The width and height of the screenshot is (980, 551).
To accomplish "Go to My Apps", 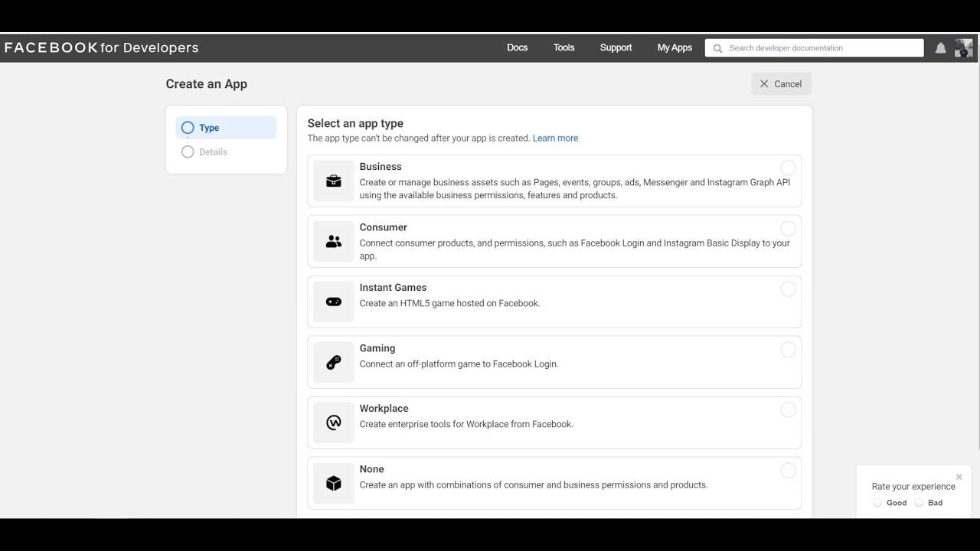I will coord(675,47).
